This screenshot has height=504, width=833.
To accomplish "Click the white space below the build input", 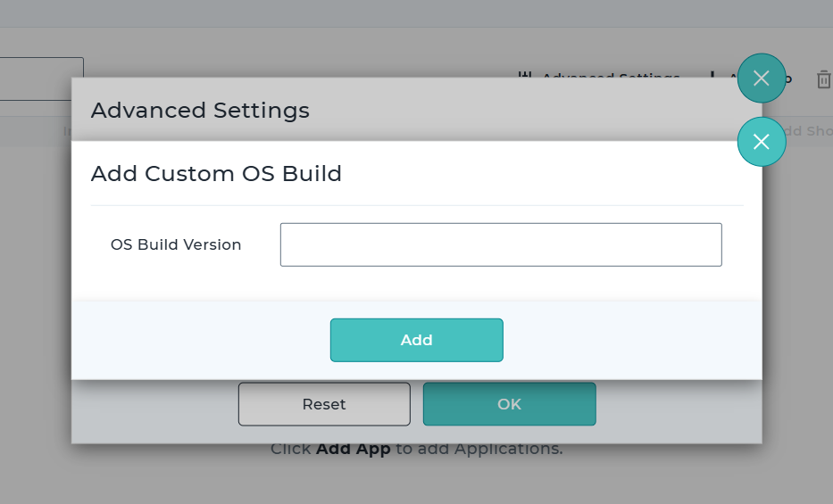I will [x=500, y=284].
